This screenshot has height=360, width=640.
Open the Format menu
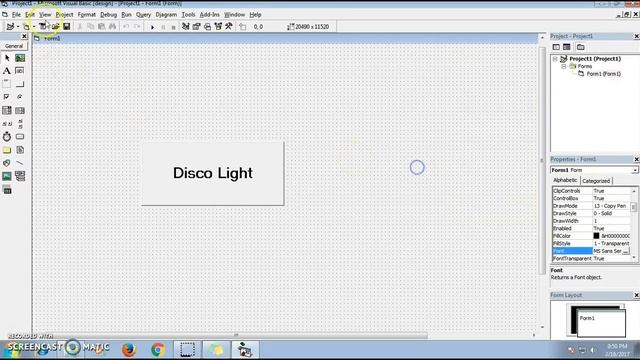click(x=87, y=15)
